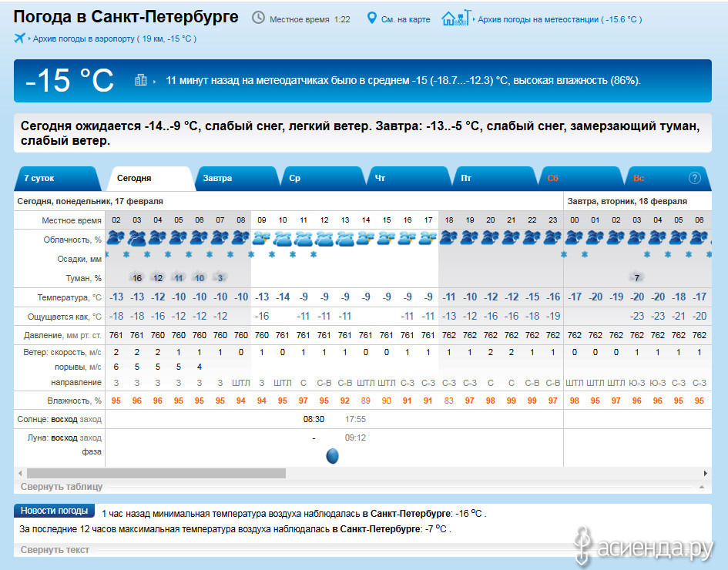Click the "Давление, мм рт. ст." row label
This screenshot has width=728, height=570.
coord(64,335)
